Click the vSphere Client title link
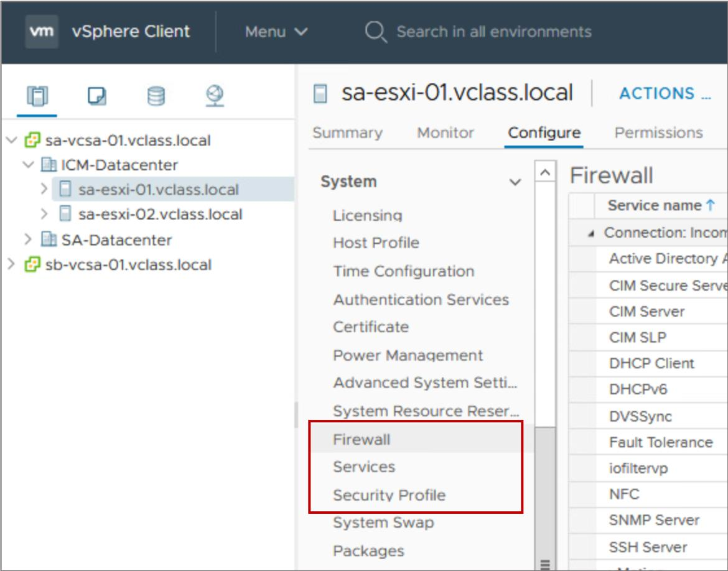 (131, 32)
